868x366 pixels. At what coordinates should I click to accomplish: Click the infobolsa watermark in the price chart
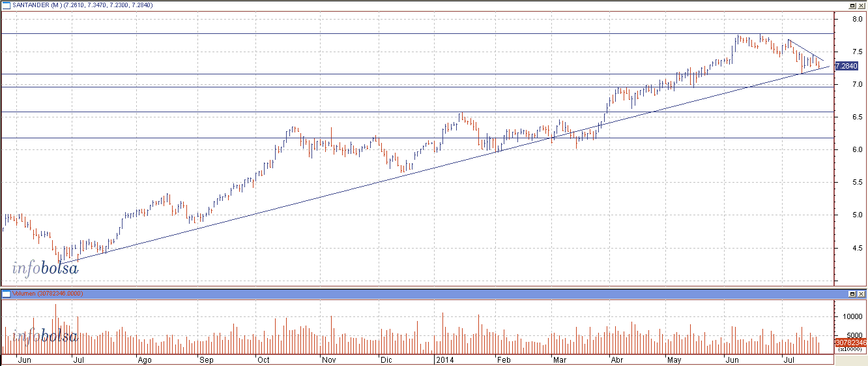pos(45,267)
